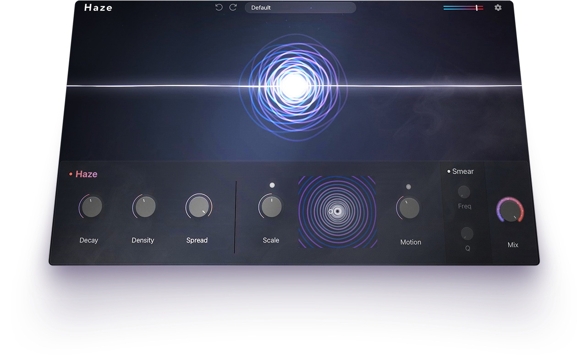Toggle the Smear enable dot
Screen dimensions: 588x364
[x=449, y=171]
